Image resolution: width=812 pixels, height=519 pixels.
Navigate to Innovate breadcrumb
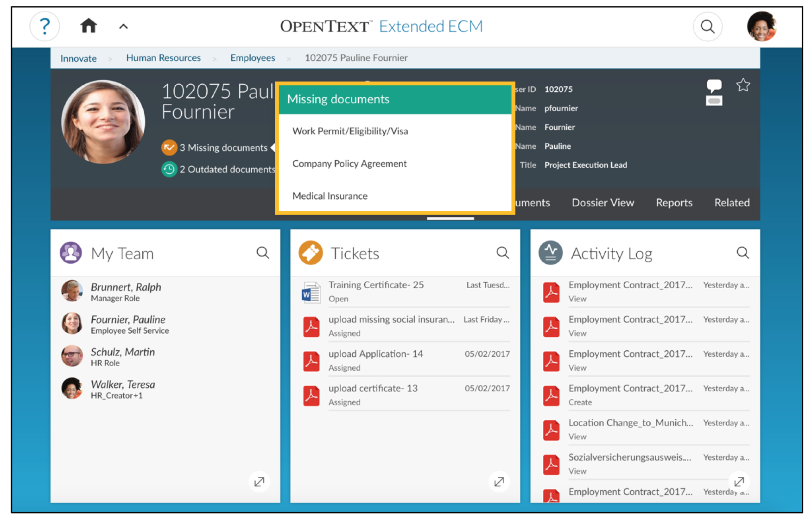tap(78, 58)
